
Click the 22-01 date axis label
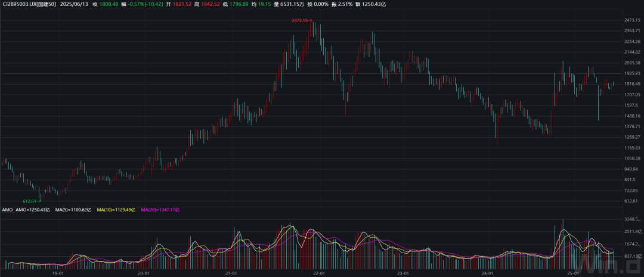318,273
